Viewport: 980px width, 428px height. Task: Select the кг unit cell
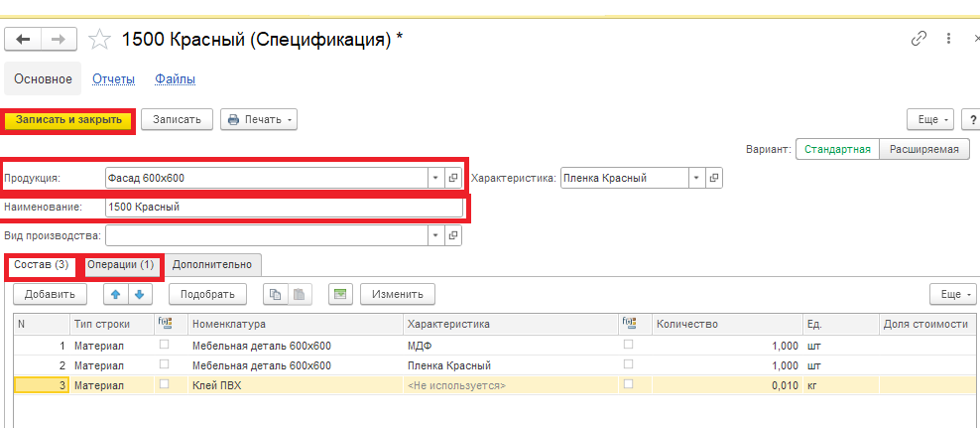click(840, 385)
